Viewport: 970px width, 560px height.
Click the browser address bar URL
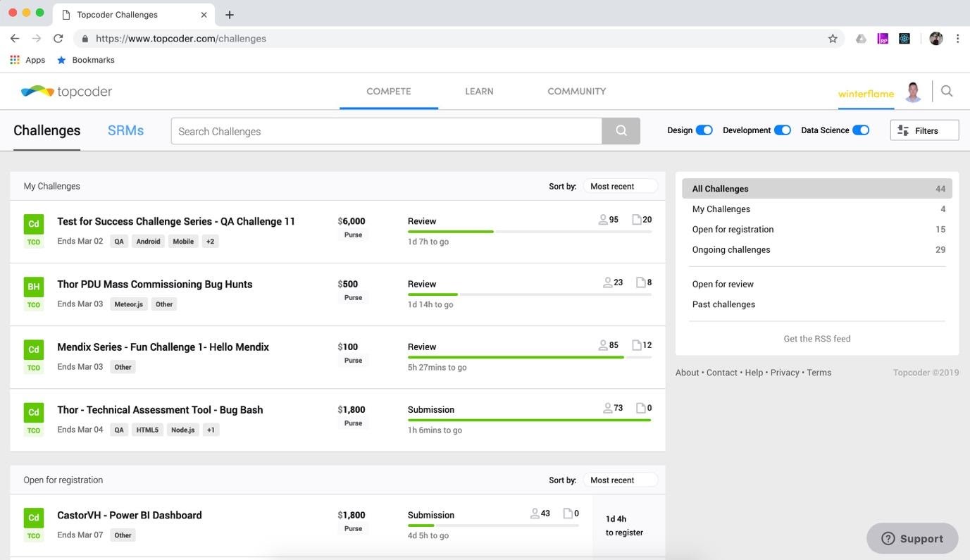pos(181,39)
